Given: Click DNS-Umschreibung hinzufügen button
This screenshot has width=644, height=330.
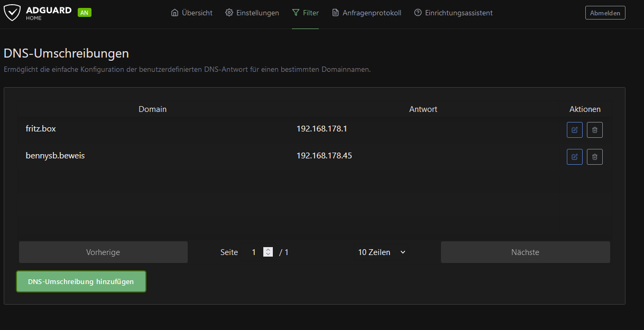Looking at the screenshot, I should [81, 281].
